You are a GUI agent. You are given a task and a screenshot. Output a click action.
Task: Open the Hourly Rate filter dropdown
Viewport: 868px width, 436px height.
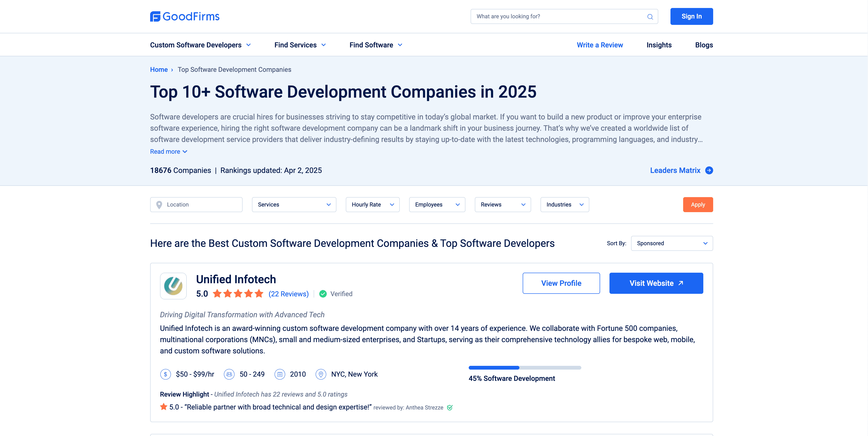click(372, 205)
